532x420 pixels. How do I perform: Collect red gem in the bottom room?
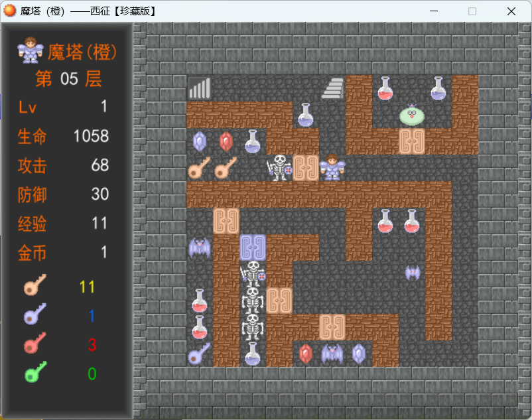tap(306, 354)
